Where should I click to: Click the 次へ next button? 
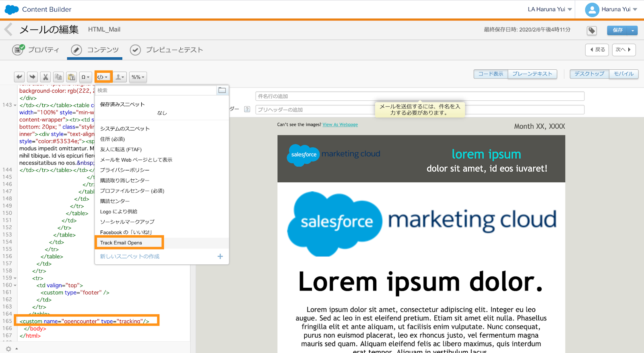point(624,50)
